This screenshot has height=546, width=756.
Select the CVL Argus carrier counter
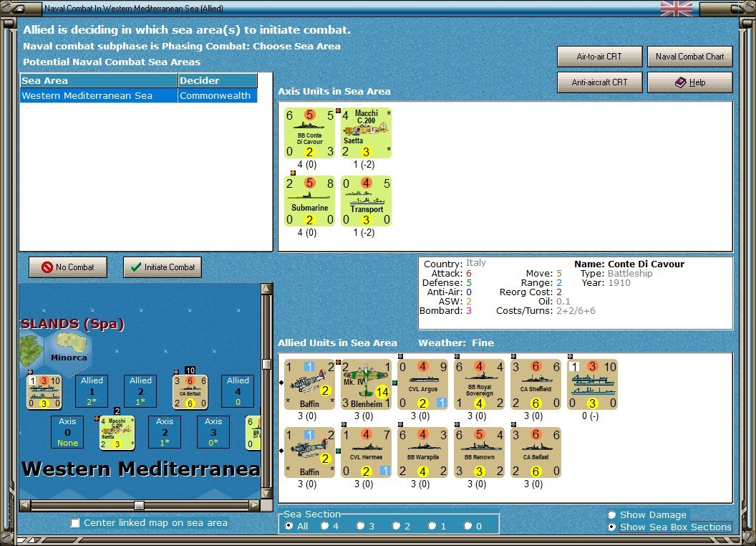coord(423,384)
